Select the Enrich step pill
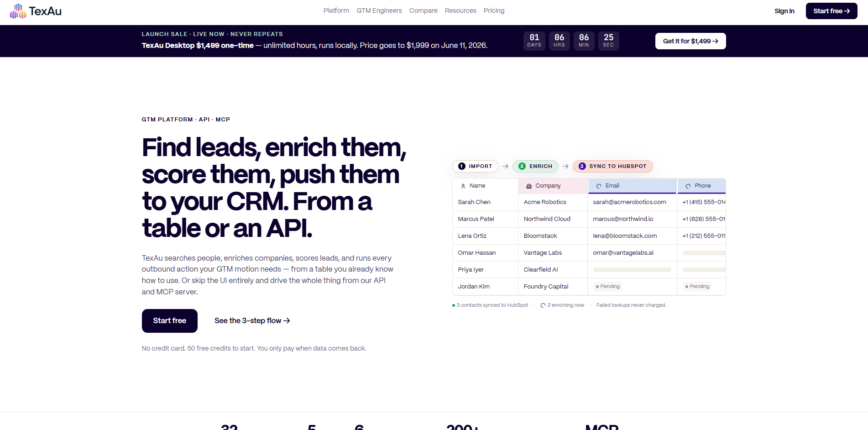The width and height of the screenshot is (868, 430). pos(535,166)
